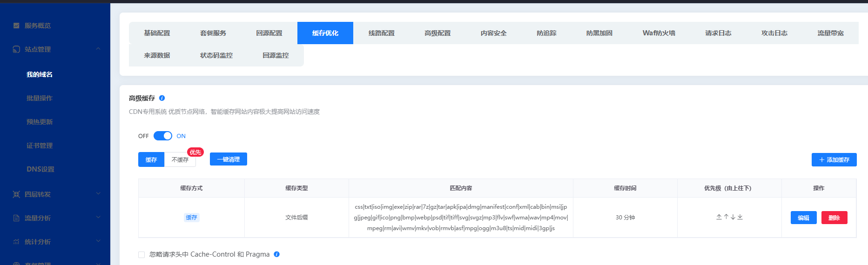Open the 回源配置 tab

[x=269, y=33]
